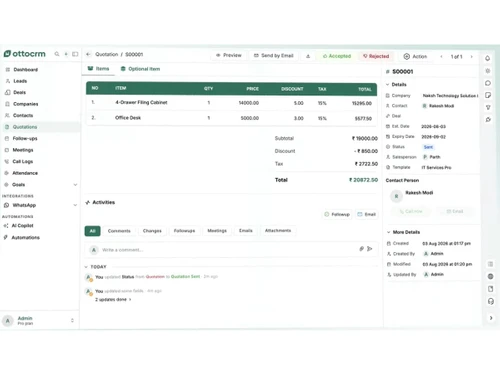This screenshot has height=375, width=500.
Task: Go to the next record arrow
Action: pyautogui.click(x=471, y=57)
